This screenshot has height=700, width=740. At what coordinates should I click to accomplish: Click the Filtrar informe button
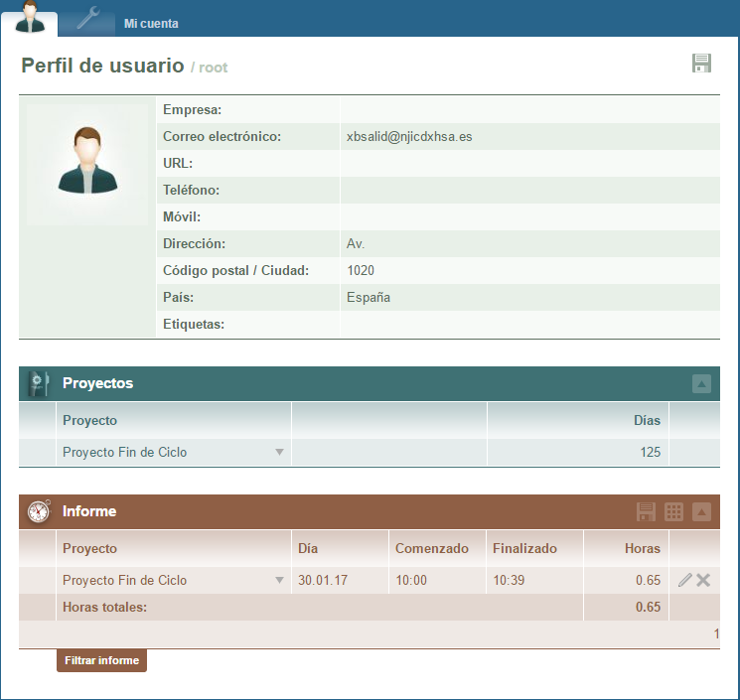(x=101, y=660)
